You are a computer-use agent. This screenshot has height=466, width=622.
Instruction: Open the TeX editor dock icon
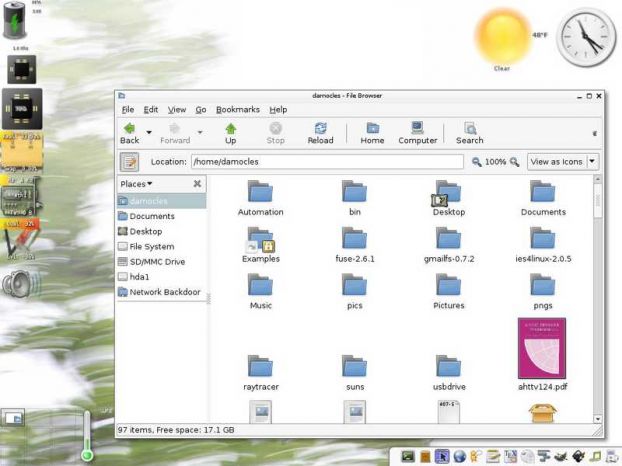[510, 456]
